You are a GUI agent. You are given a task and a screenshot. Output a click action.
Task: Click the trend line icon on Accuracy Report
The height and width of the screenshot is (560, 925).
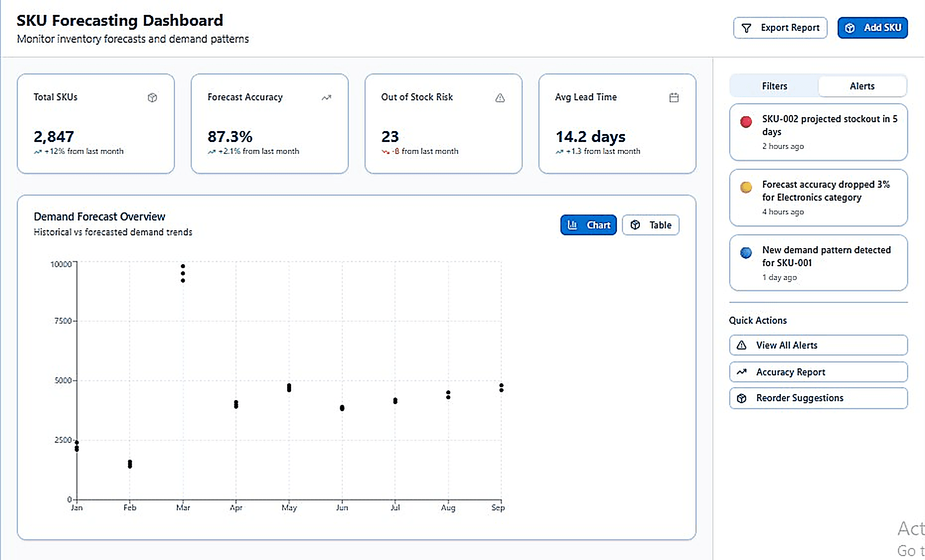point(742,371)
